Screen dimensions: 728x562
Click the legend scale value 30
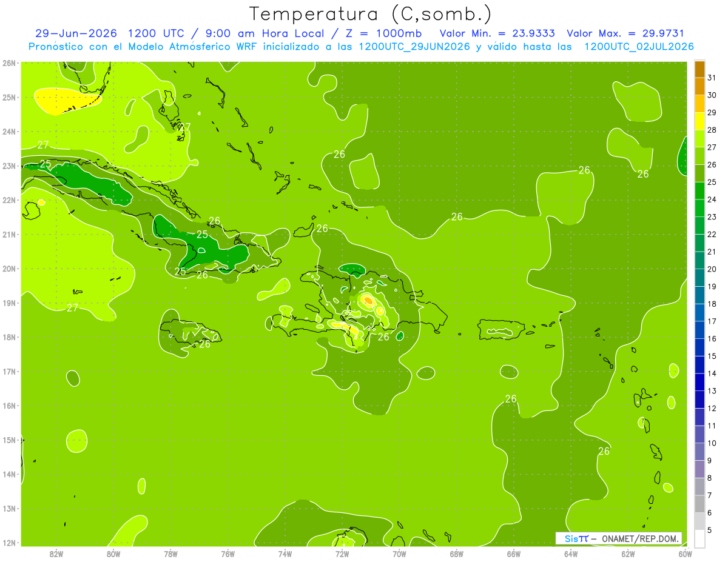point(712,95)
